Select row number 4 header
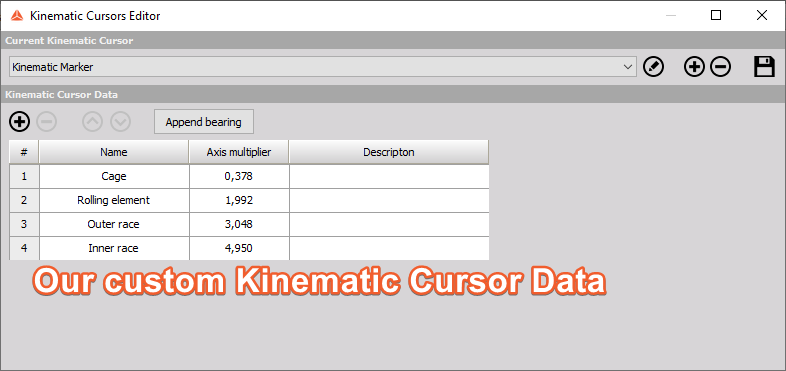This screenshot has width=786, height=371. coord(24,248)
